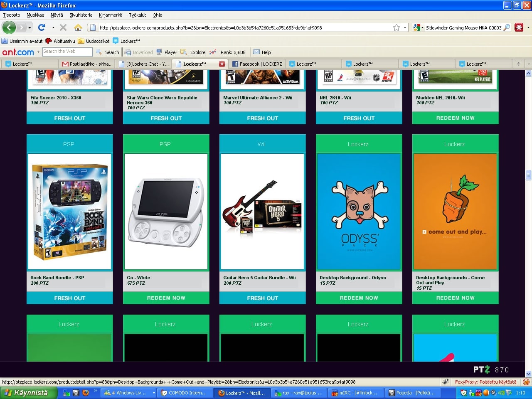Image resolution: width=532 pixels, height=399 pixels.
Task: Bookmark the page with the star icon
Action: click(x=397, y=27)
